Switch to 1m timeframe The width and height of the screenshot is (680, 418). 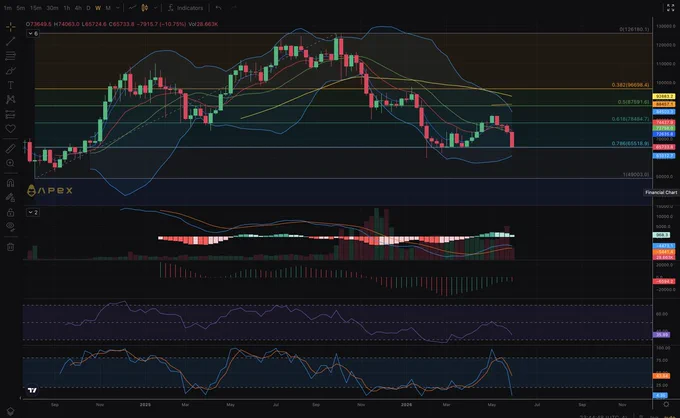(x=8, y=8)
